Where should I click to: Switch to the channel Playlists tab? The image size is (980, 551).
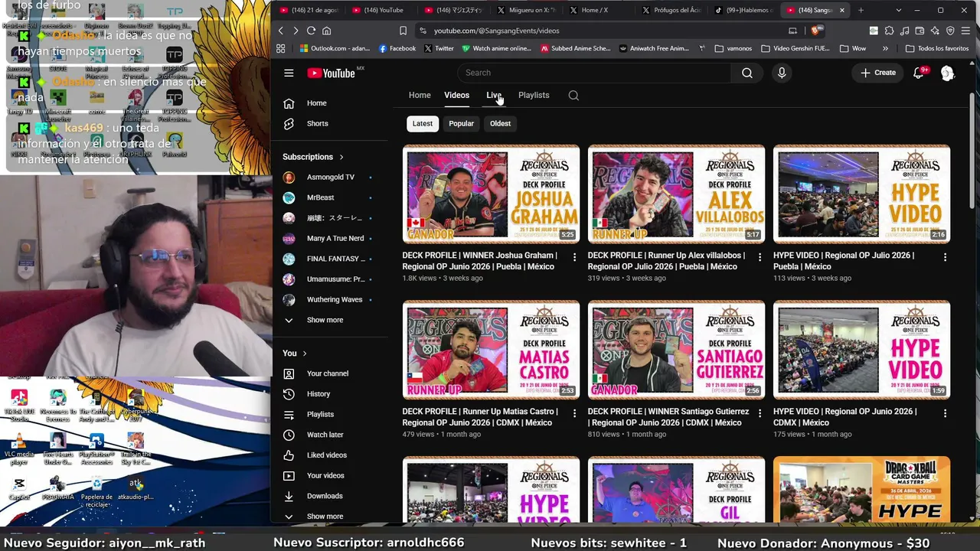(534, 96)
